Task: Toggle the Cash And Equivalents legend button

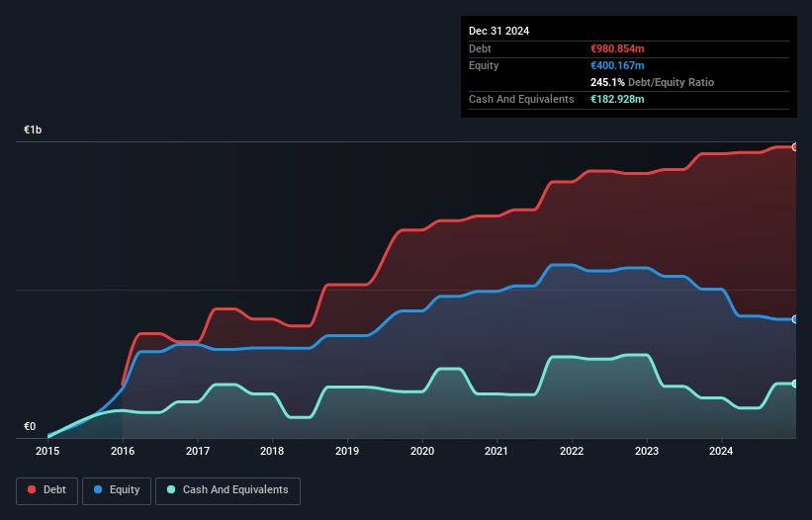Action: tap(227, 490)
